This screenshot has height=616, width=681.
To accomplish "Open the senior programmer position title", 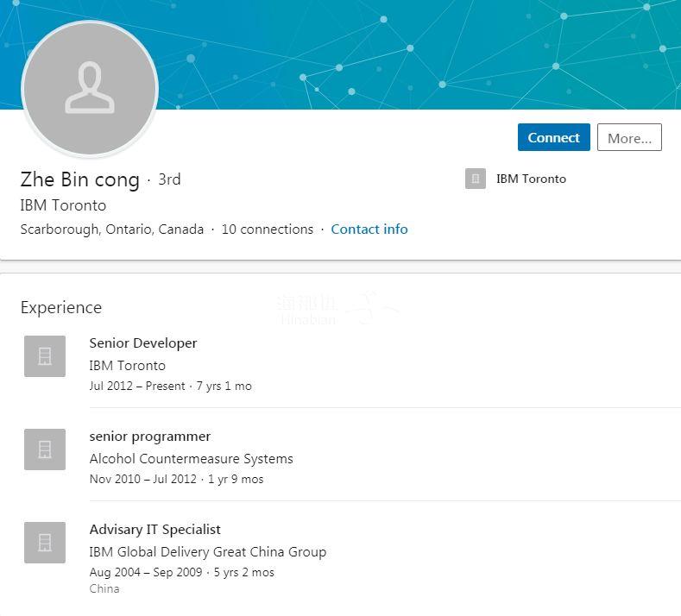I will pyautogui.click(x=150, y=437).
